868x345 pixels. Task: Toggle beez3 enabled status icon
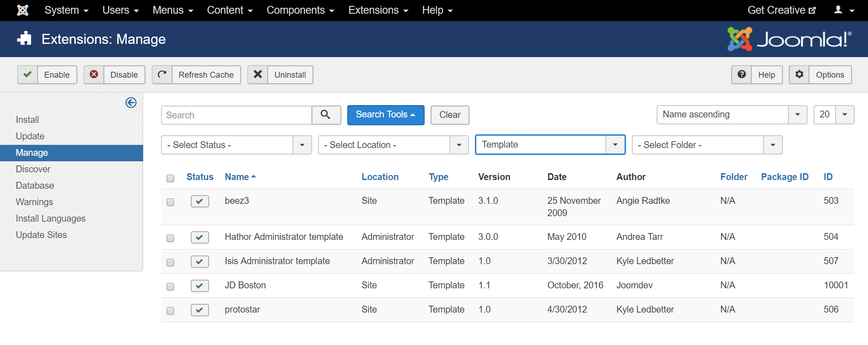pyautogui.click(x=200, y=202)
